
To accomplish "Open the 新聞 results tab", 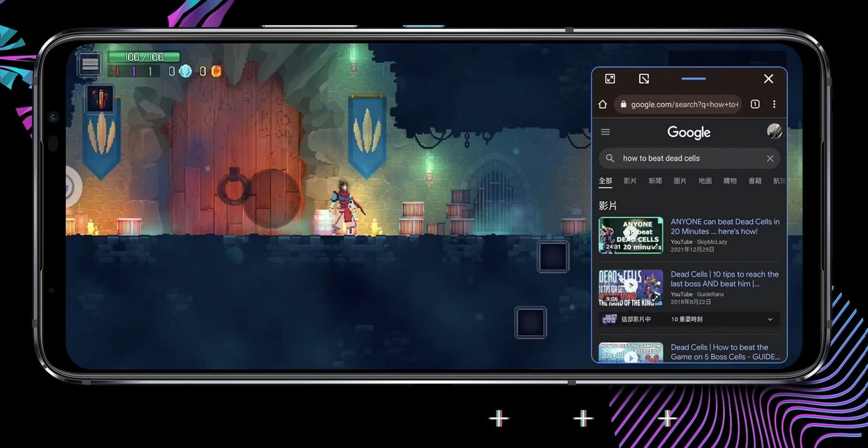I will (x=655, y=181).
